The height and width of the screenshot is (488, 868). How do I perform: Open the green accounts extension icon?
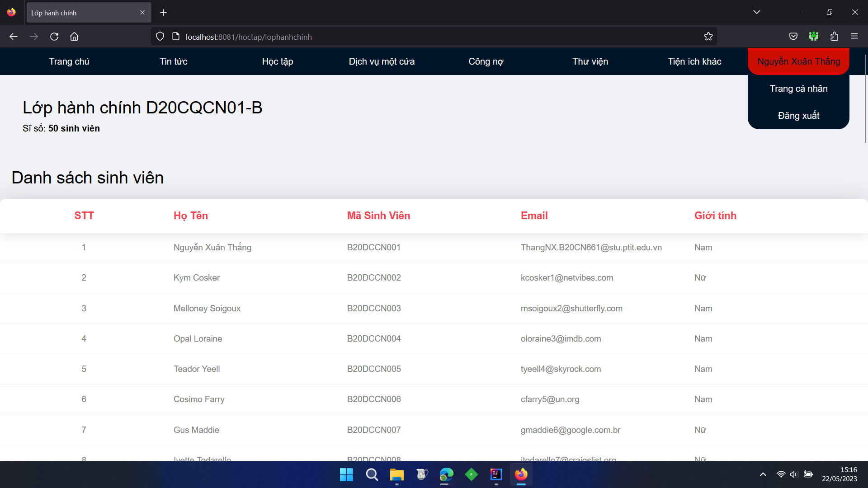pos(814,36)
